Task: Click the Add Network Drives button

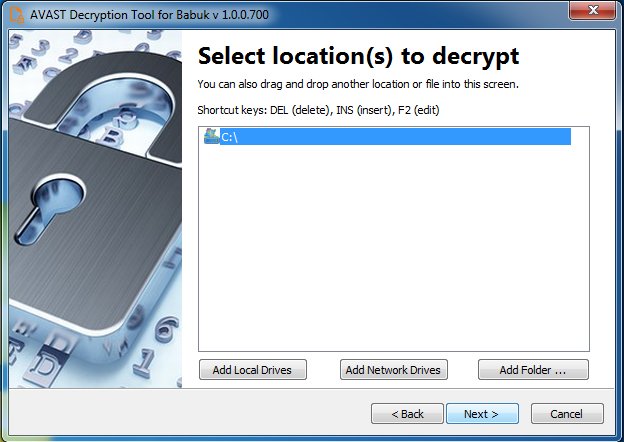Action: click(x=394, y=370)
